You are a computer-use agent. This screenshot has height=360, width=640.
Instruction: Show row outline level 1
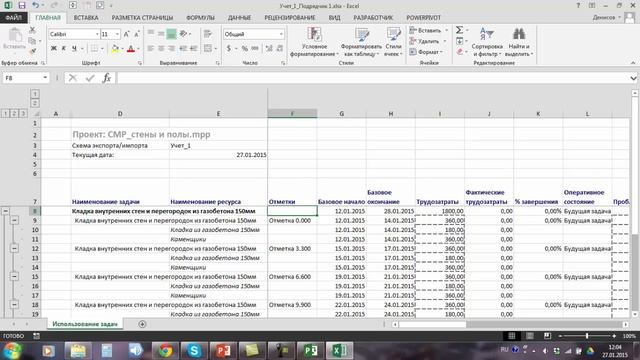[5, 113]
